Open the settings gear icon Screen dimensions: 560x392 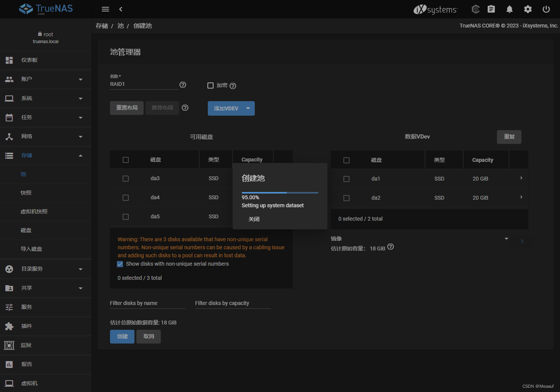click(x=528, y=9)
